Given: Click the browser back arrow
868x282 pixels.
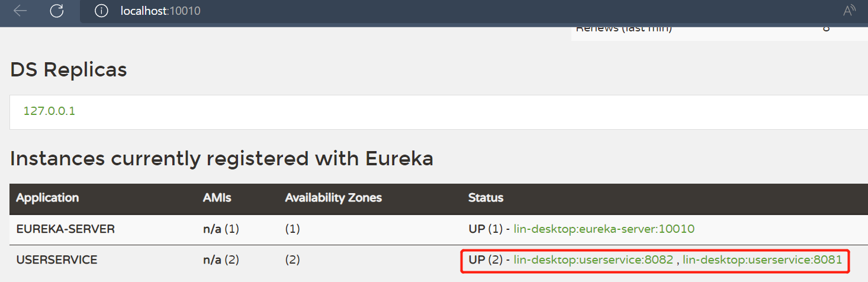Looking at the screenshot, I should click(x=20, y=11).
